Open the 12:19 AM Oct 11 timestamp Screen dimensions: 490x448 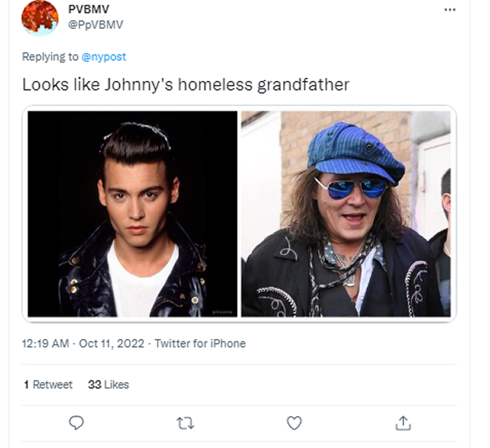(83, 344)
